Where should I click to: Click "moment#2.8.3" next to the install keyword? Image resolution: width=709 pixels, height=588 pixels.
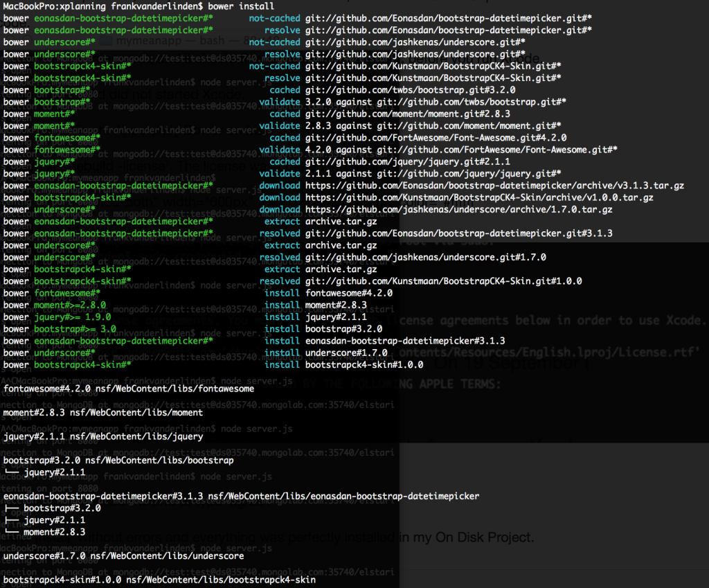[x=336, y=305]
